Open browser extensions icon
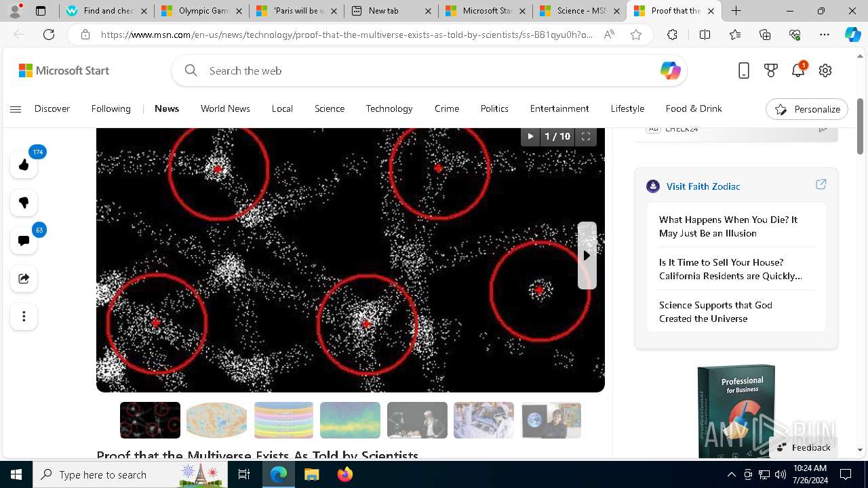The image size is (868, 488). 672,35
